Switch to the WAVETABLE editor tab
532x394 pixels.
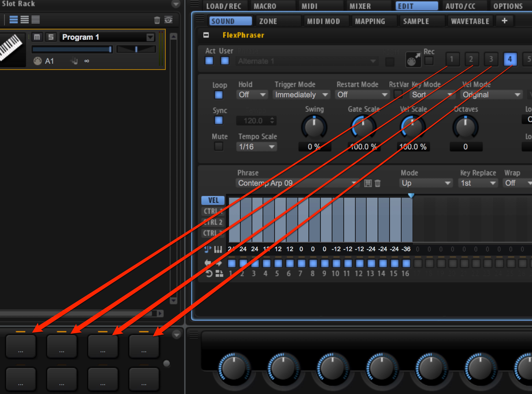tap(470, 21)
